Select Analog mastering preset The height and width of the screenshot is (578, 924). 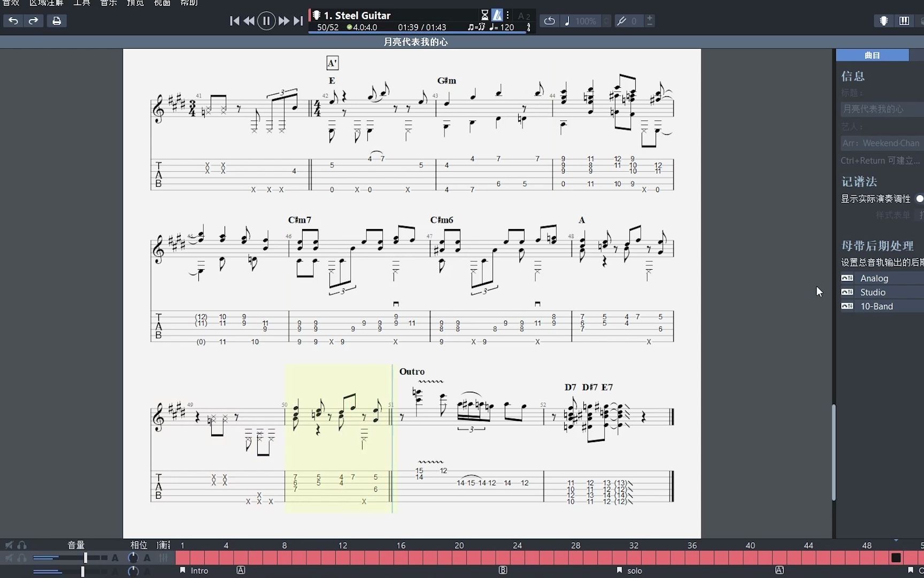882,278
